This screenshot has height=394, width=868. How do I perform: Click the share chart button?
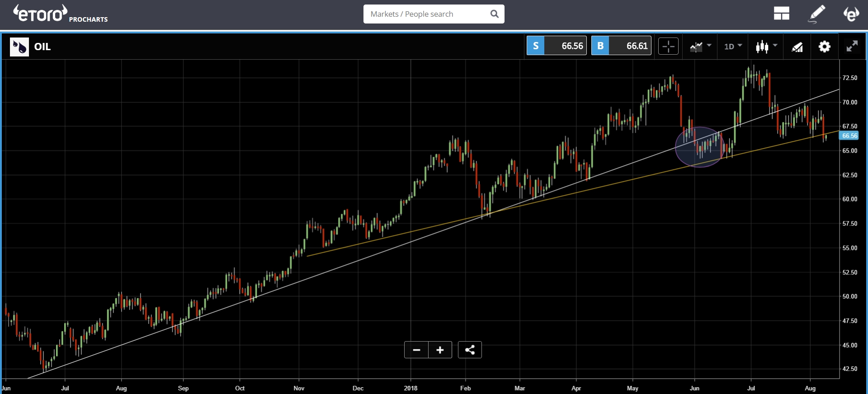tap(470, 350)
